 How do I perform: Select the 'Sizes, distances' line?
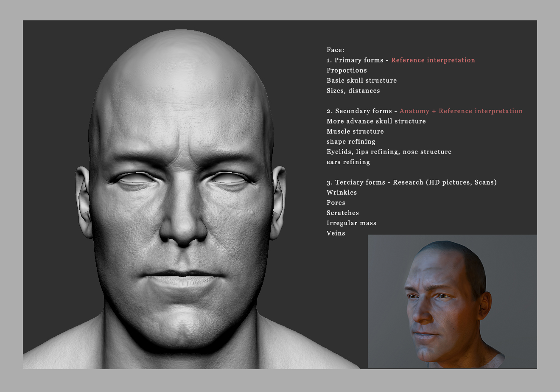click(353, 91)
